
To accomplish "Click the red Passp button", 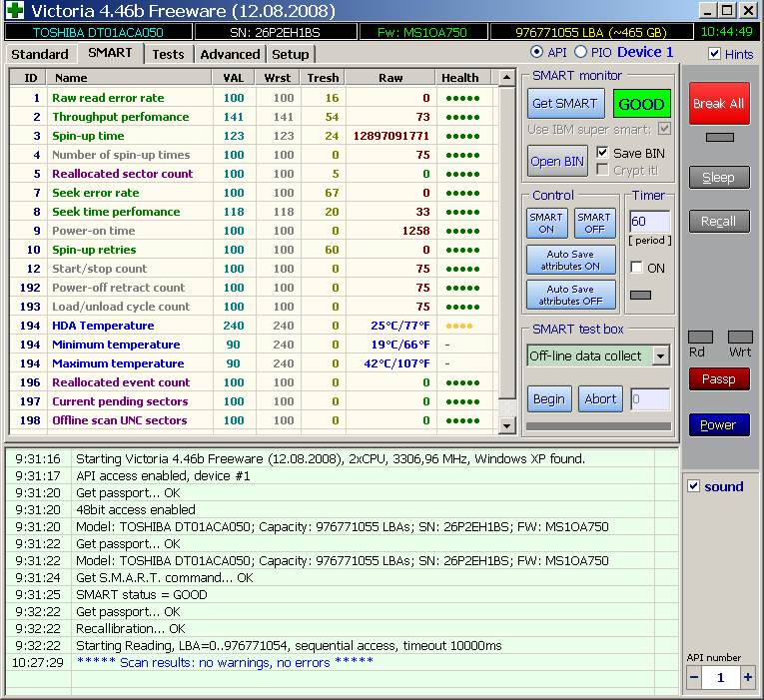I will (x=719, y=379).
